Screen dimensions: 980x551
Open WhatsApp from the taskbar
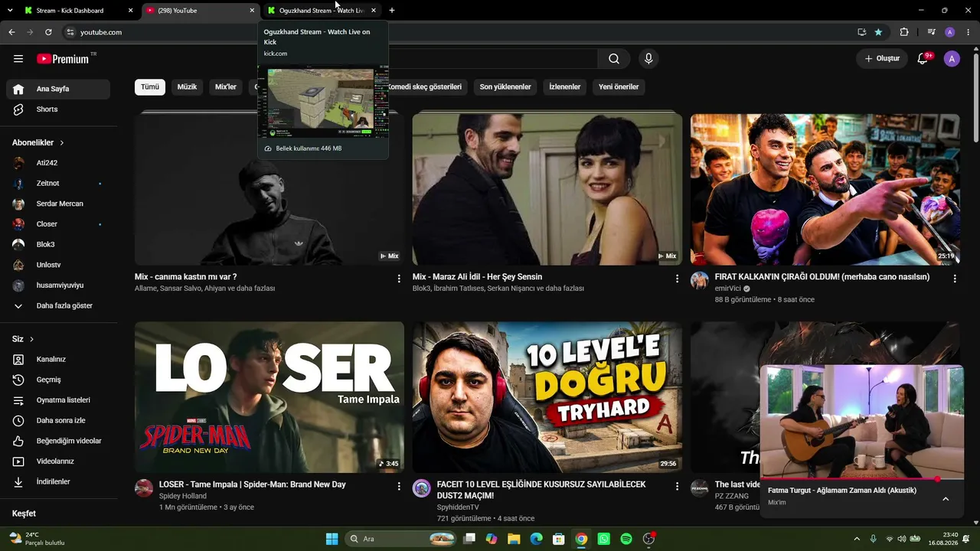tap(604, 539)
